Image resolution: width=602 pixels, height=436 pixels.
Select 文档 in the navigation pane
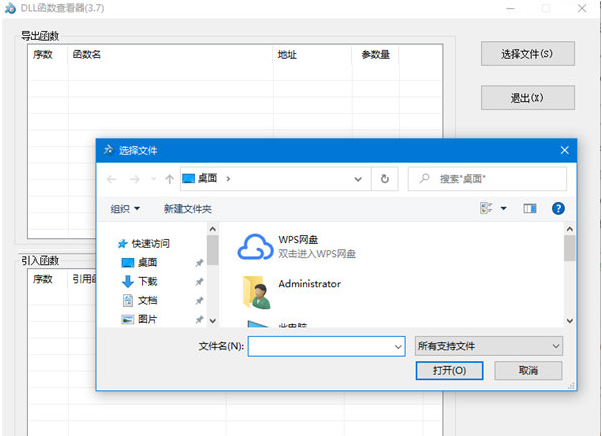coord(147,300)
